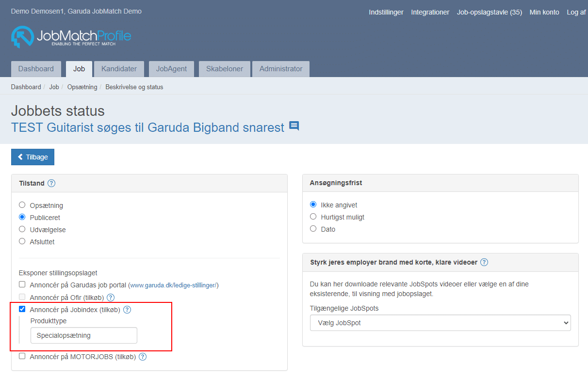Click Log af in top menu
Image resolution: width=588 pixels, height=378 pixels.
click(x=576, y=12)
